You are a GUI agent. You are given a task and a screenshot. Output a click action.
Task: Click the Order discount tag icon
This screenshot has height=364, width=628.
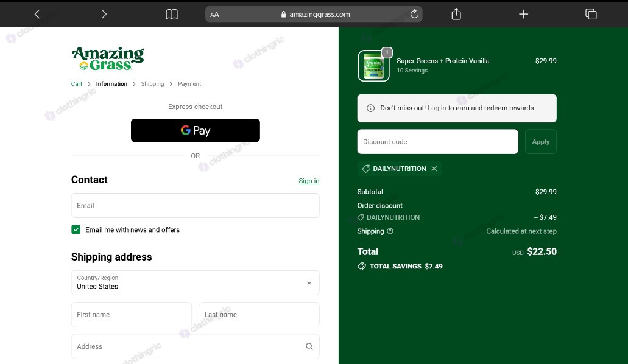click(361, 217)
